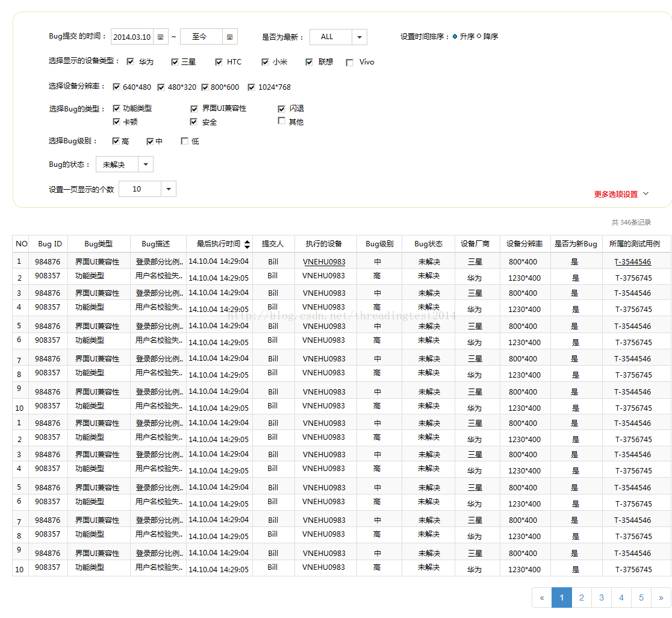This screenshot has height=618, width=672.
Task: Open test case link T-3544546 in first row
Action: point(633,262)
